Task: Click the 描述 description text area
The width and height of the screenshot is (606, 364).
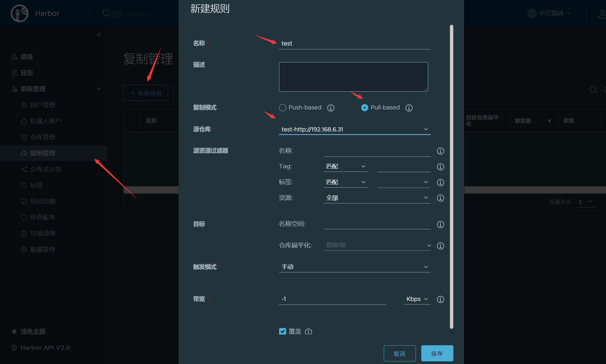Action: (353, 77)
